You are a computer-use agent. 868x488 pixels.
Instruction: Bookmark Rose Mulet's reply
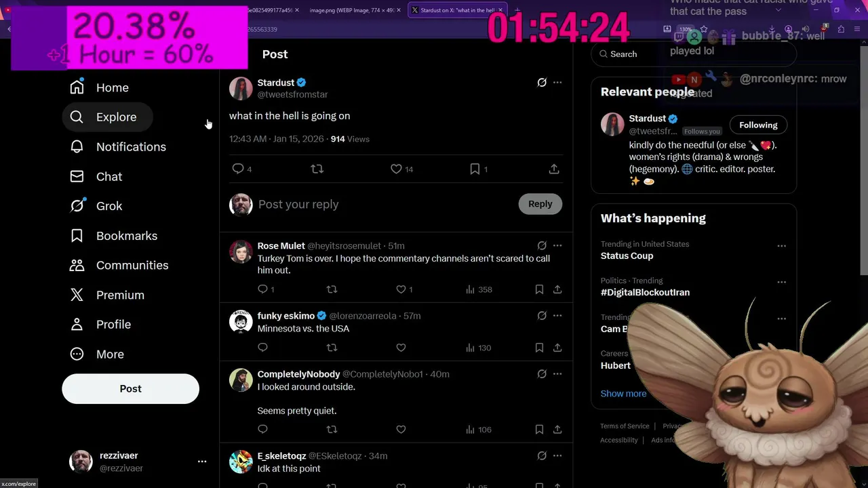point(539,289)
